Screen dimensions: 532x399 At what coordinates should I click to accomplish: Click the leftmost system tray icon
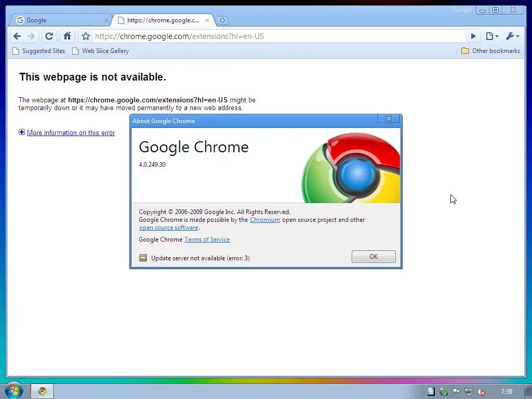pos(431,392)
